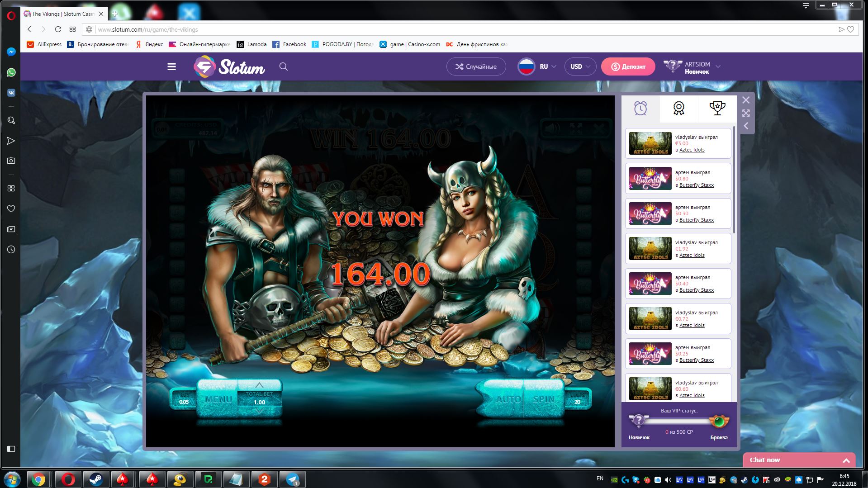Click the Новичок question-mark badge icon
Screen dimensions: 868x488
pos(638,421)
